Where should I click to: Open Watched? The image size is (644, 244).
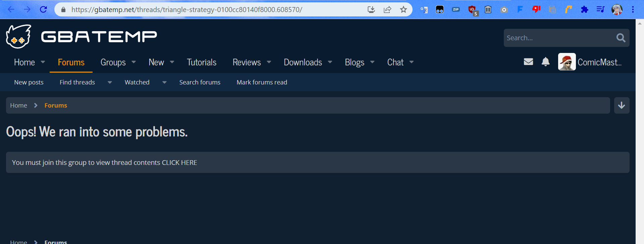click(x=137, y=82)
